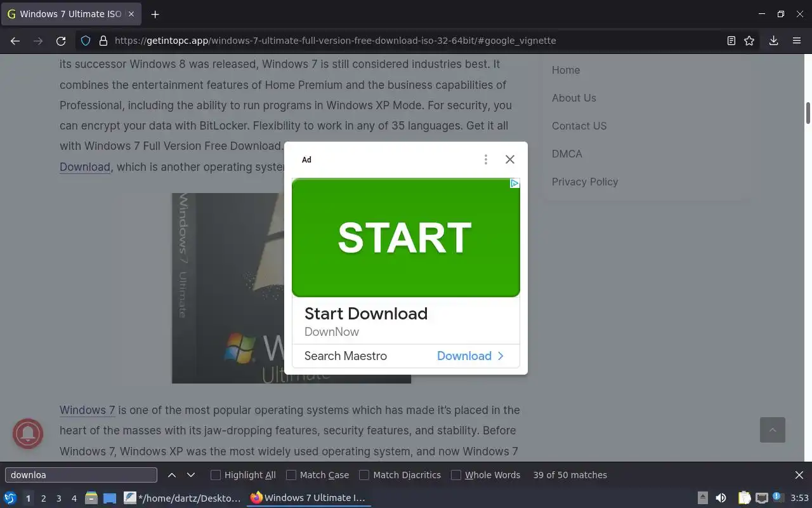Click the scroll-to-top arrow button
Image resolution: width=812 pixels, height=508 pixels.
pyautogui.click(x=773, y=430)
